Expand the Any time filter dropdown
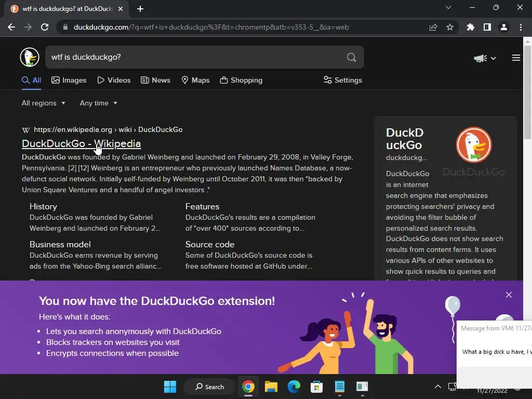Viewport: 532px width, 399px height. pos(98,103)
